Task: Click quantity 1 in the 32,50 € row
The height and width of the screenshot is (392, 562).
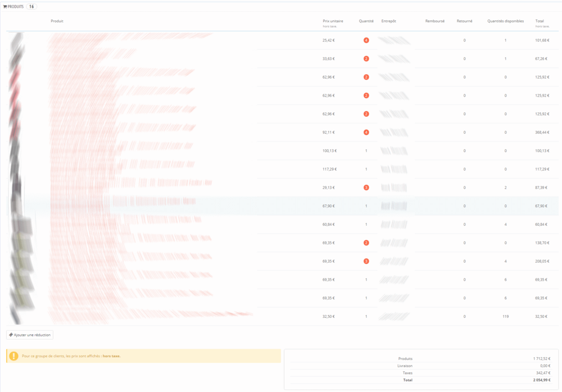Action: (x=366, y=316)
